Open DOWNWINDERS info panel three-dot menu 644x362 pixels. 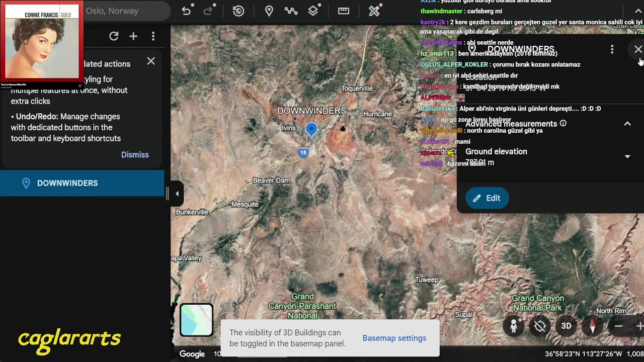612,49
